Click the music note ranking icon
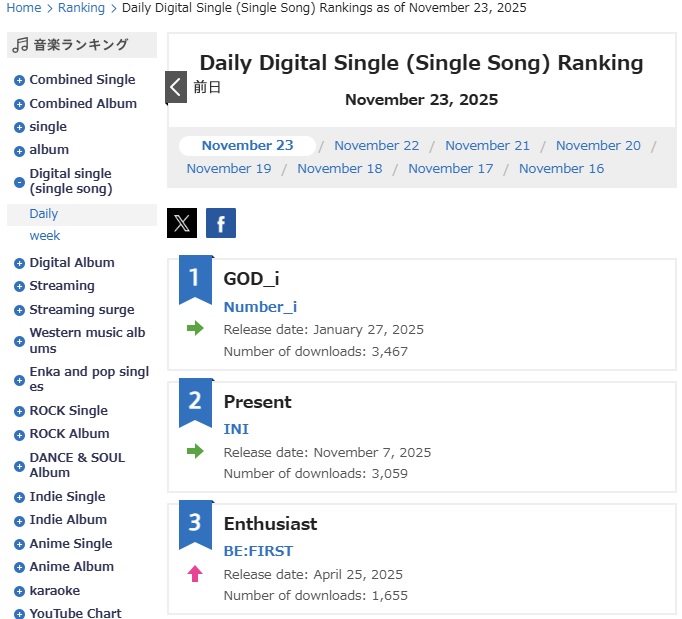This screenshot has height=619, width=682. (20, 45)
